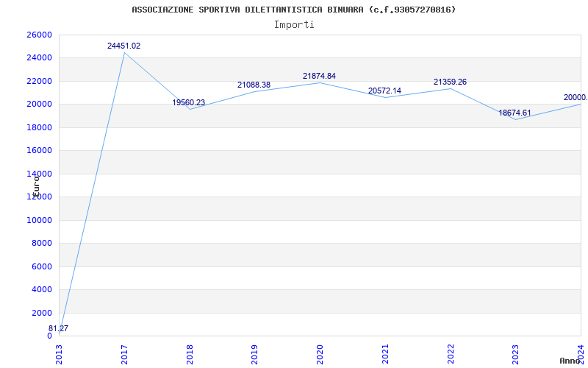The width and height of the screenshot is (588, 368).
Task: Select the 8000 y-axis tick label
Action: coord(41,244)
